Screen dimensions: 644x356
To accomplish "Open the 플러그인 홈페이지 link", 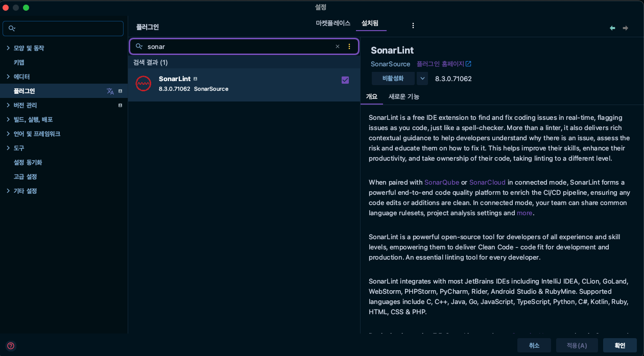I will point(440,64).
